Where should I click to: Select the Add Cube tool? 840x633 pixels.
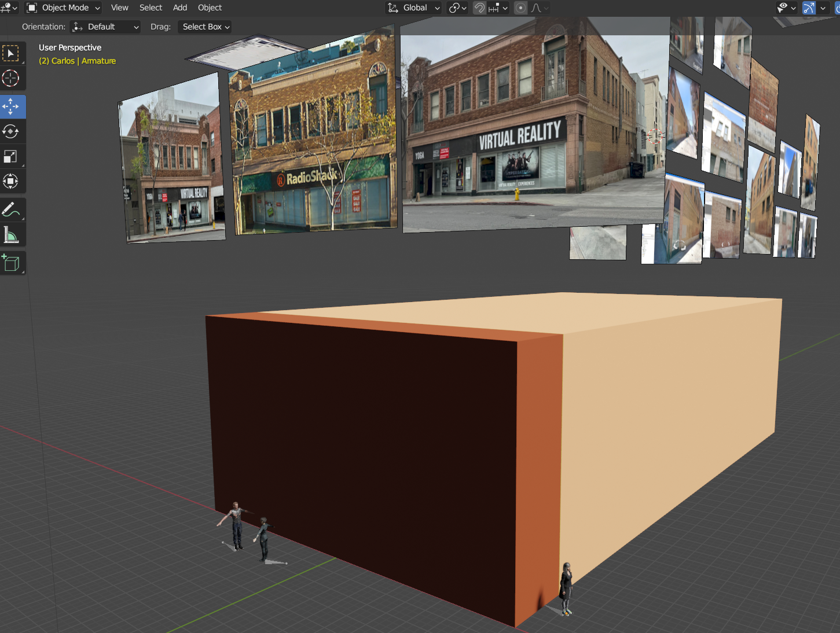pos(11,263)
